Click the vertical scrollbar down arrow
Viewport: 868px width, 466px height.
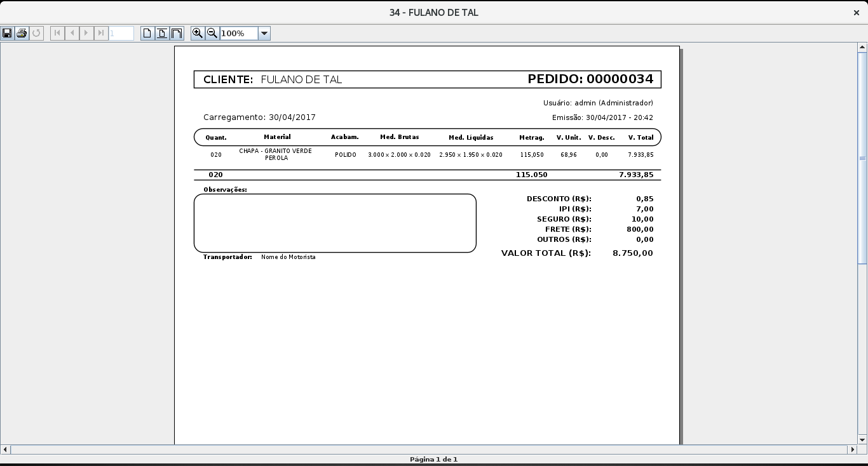tap(862, 439)
